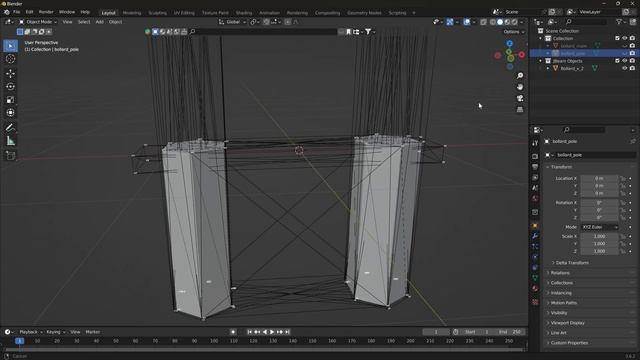Viewport: 640px width, 360px height.
Task: Open the Global orientation dropdown
Action: (232, 22)
